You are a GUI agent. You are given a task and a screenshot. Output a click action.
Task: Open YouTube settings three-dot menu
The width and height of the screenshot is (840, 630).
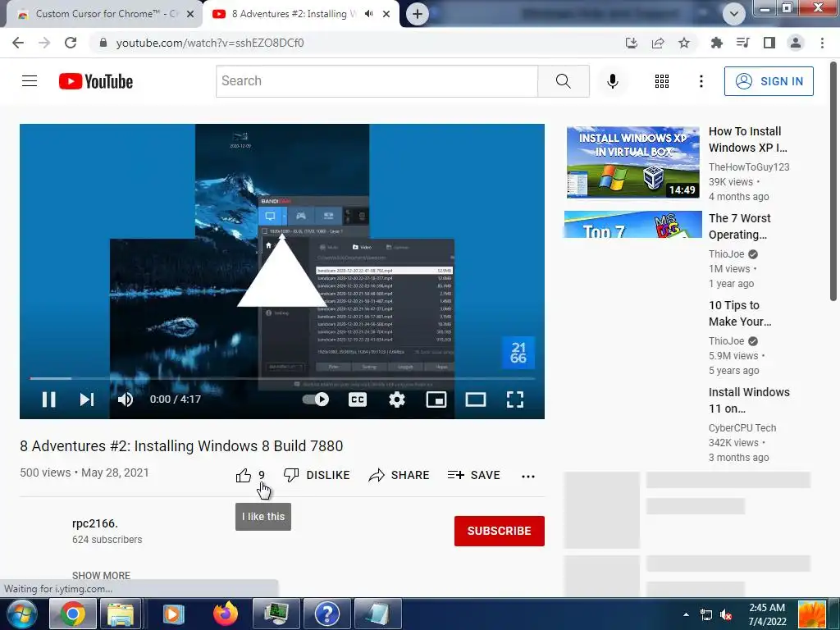[x=701, y=81]
